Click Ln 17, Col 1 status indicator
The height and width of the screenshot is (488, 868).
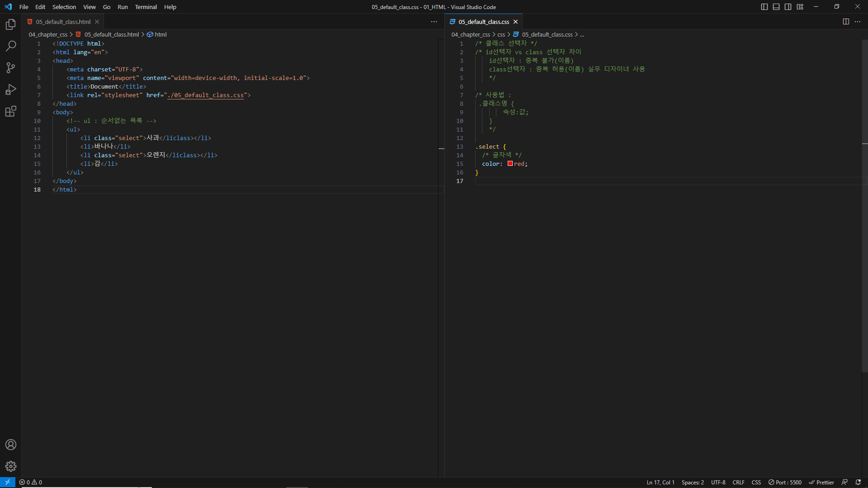click(x=660, y=482)
